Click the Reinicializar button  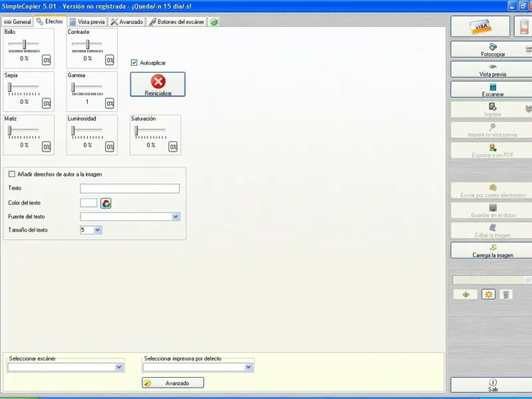(x=158, y=84)
